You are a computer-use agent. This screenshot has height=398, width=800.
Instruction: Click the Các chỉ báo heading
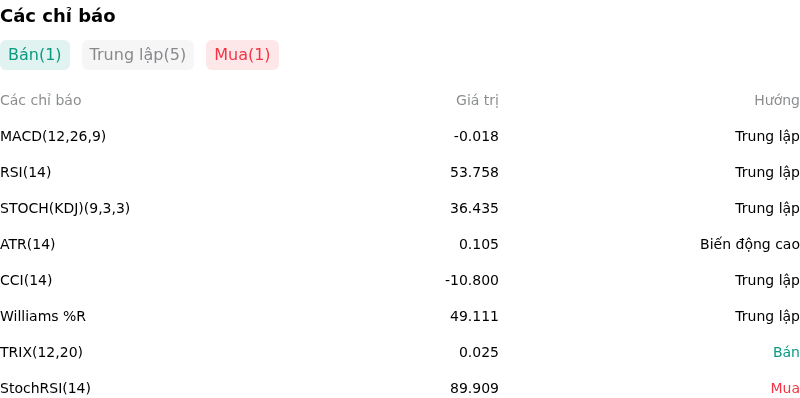point(58,16)
